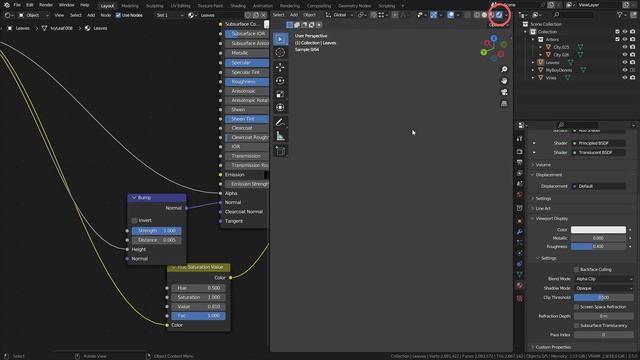Screen dimensions: 640x360
Task: Open Shadow Mode dropdown showing Opaque
Action: click(x=603, y=288)
